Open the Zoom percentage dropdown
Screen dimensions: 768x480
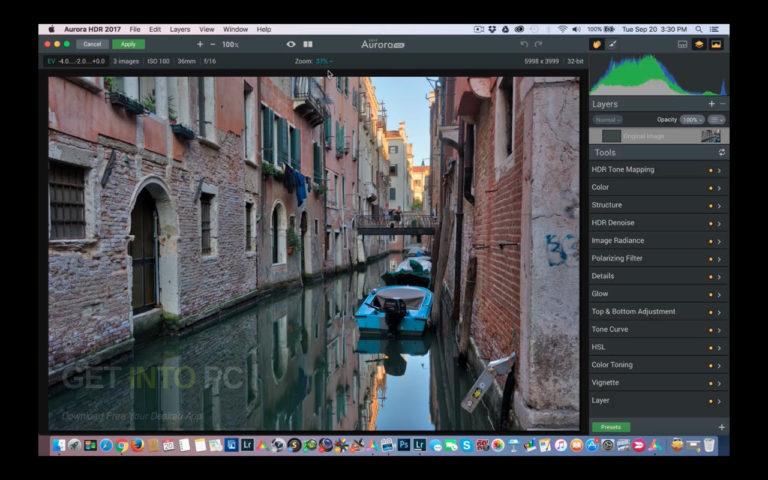point(324,61)
